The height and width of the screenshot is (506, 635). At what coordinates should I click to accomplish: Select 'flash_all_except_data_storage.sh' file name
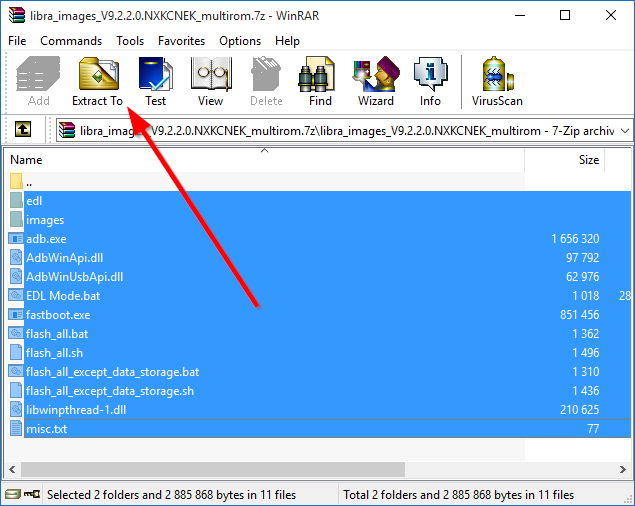110,391
